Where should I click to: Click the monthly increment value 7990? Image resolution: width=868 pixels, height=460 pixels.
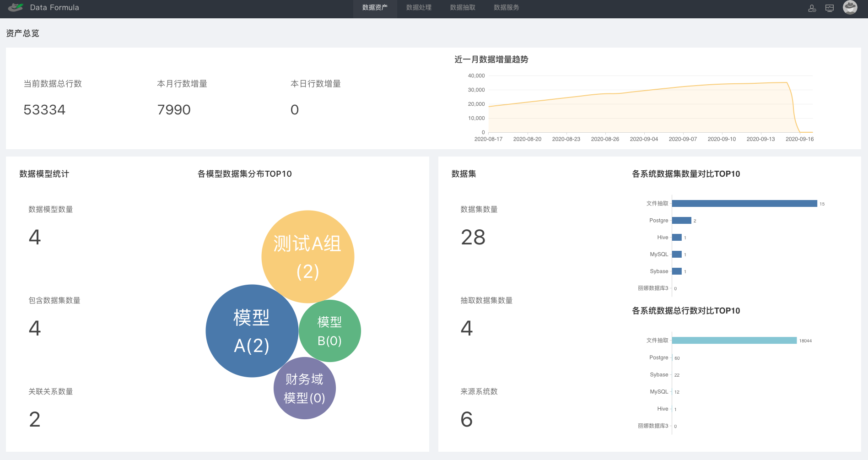(x=174, y=110)
